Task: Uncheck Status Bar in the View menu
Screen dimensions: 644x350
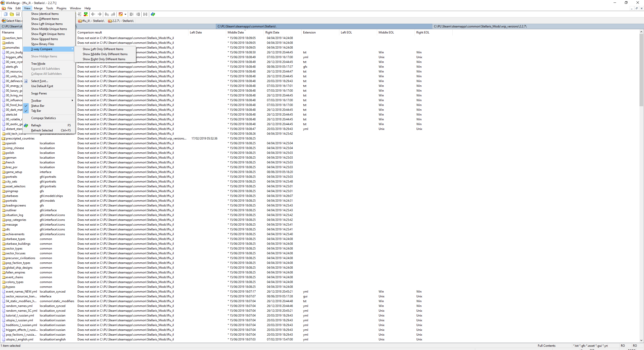Action: (38, 106)
